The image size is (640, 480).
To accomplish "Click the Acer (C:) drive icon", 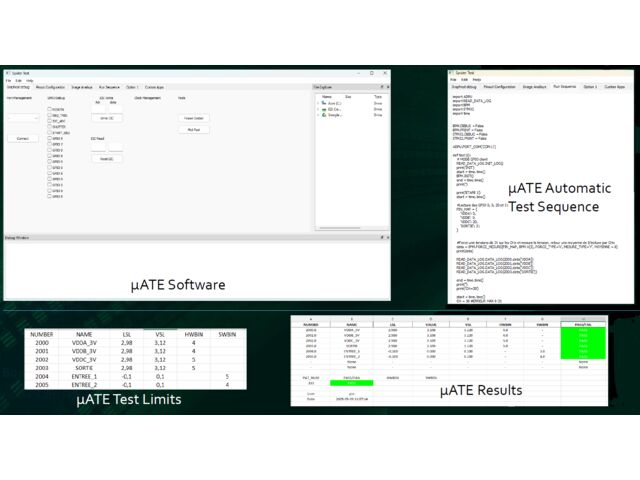I will click(324, 103).
